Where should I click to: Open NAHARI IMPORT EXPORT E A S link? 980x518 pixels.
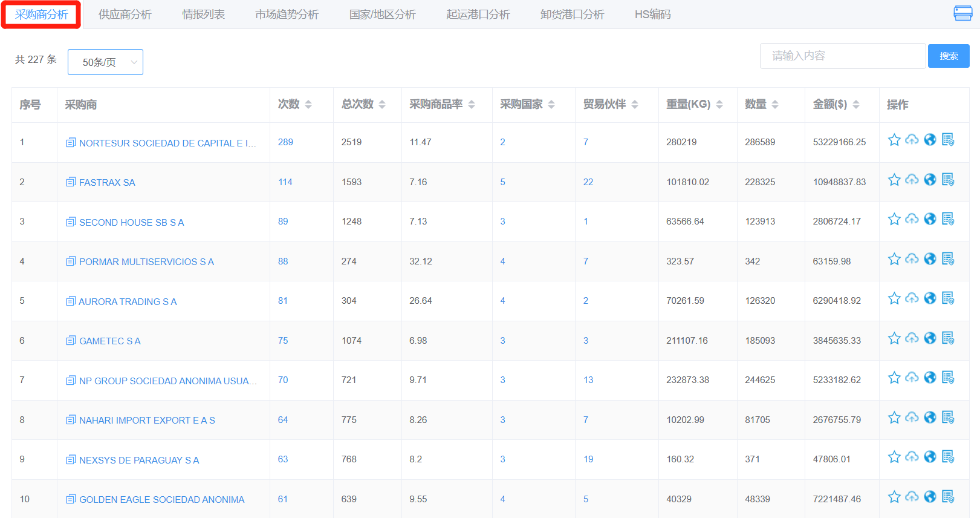pos(147,420)
